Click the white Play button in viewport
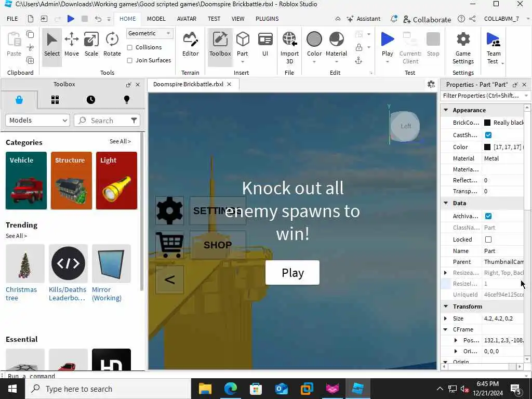 pyautogui.click(x=292, y=272)
